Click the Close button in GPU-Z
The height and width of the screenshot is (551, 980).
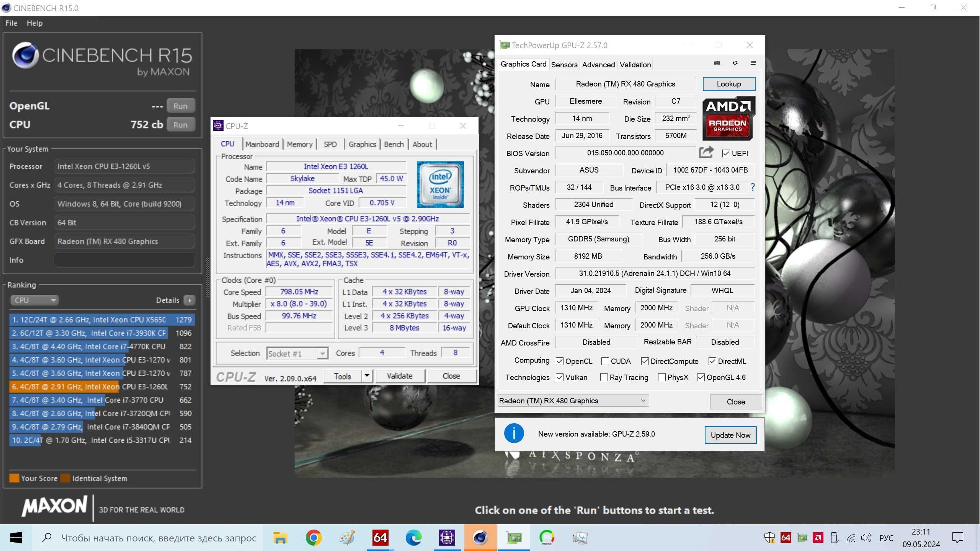(736, 402)
